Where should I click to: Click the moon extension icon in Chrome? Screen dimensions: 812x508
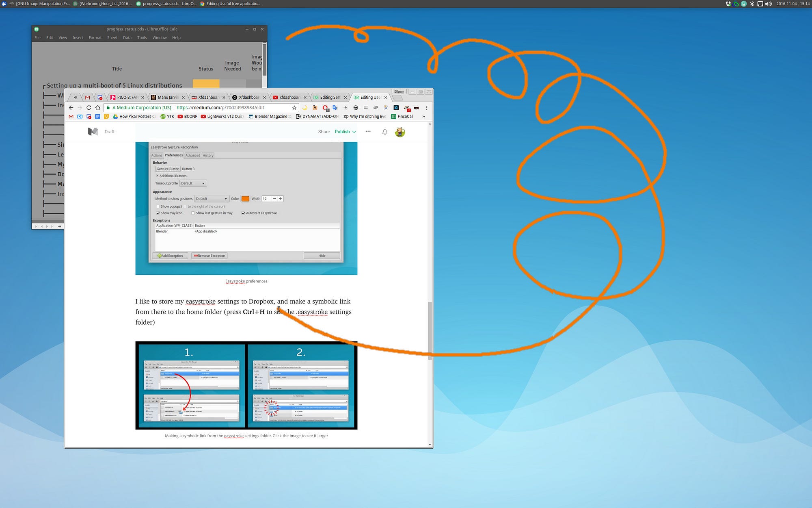304,108
